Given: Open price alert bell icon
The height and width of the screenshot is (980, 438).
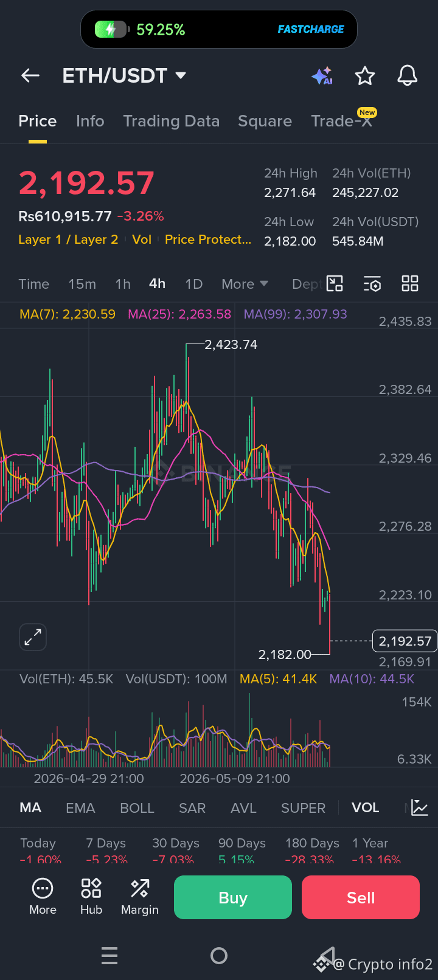Looking at the screenshot, I should (408, 76).
